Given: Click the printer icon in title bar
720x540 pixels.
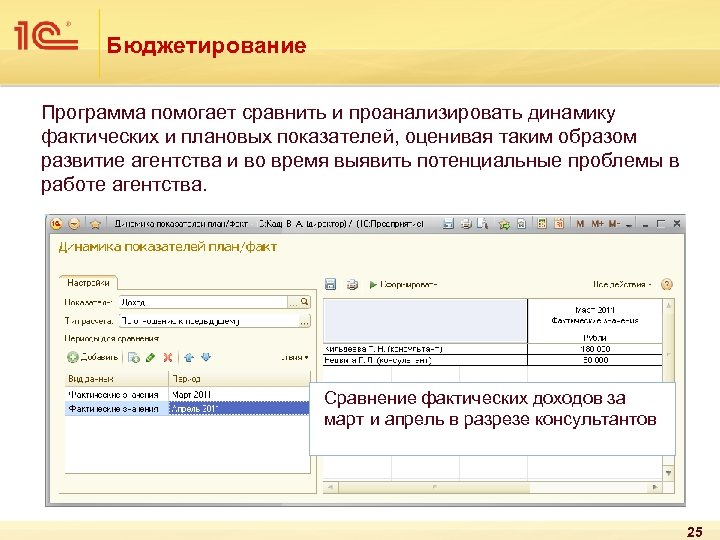Looking at the screenshot, I should [466, 224].
